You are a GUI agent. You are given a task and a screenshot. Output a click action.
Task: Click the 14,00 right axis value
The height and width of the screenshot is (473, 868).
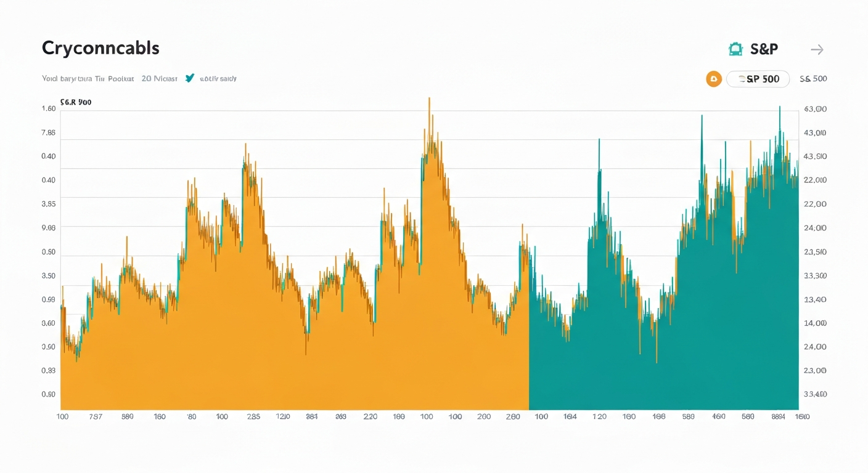coord(816,323)
